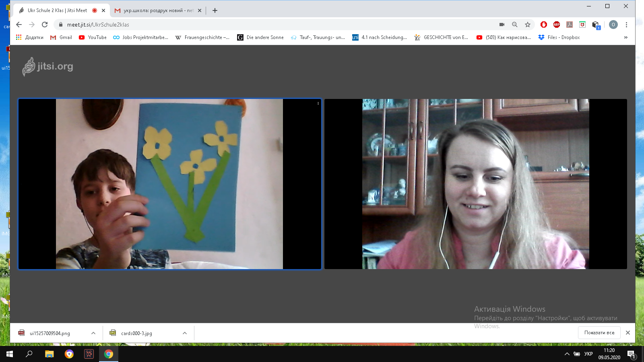
Task: Show hidden system tray icons
Action: 567,354
